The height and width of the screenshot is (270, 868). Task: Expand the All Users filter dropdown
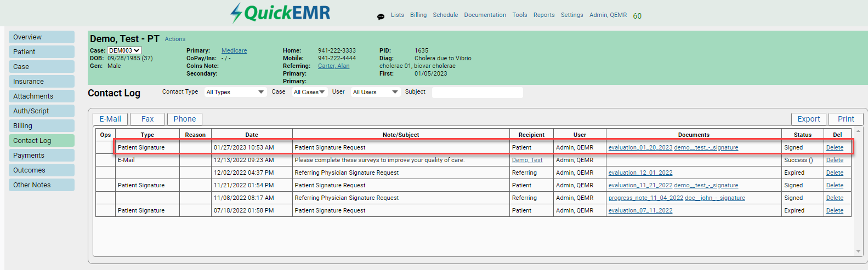[x=375, y=92]
